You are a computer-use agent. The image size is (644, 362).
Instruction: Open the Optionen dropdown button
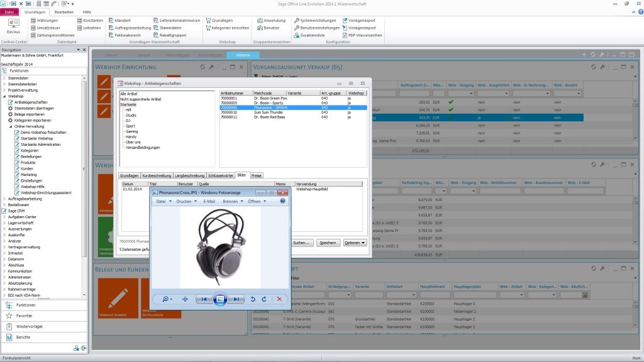(x=355, y=243)
